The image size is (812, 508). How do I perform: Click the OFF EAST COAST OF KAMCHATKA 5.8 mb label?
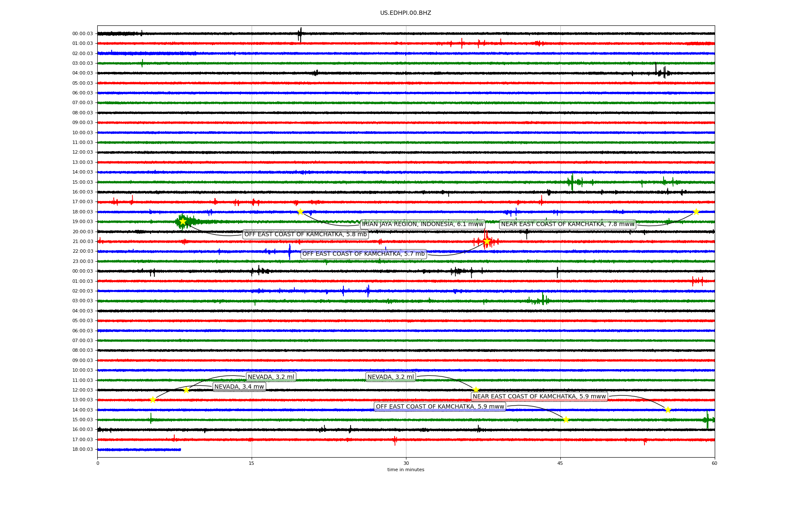[x=305, y=235]
